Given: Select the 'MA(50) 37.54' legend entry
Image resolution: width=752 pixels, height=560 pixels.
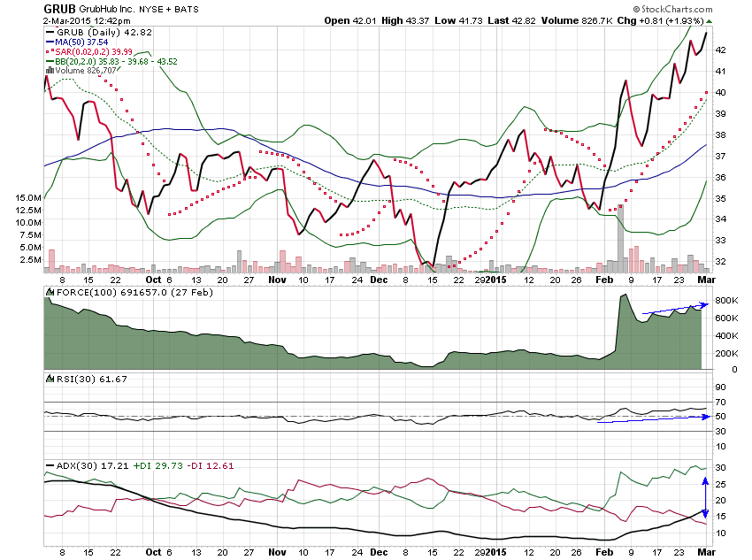Looking at the screenshot, I should coord(81,42).
